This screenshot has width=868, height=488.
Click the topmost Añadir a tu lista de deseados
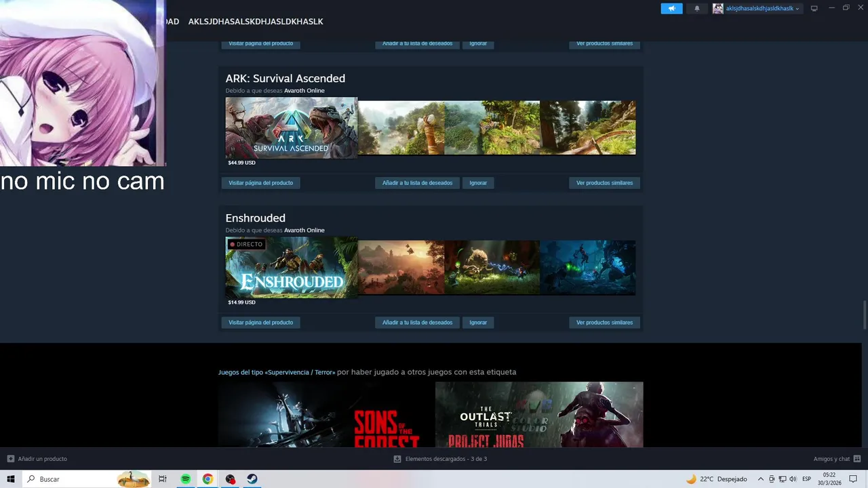pyautogui.click(x=417, y=44)
